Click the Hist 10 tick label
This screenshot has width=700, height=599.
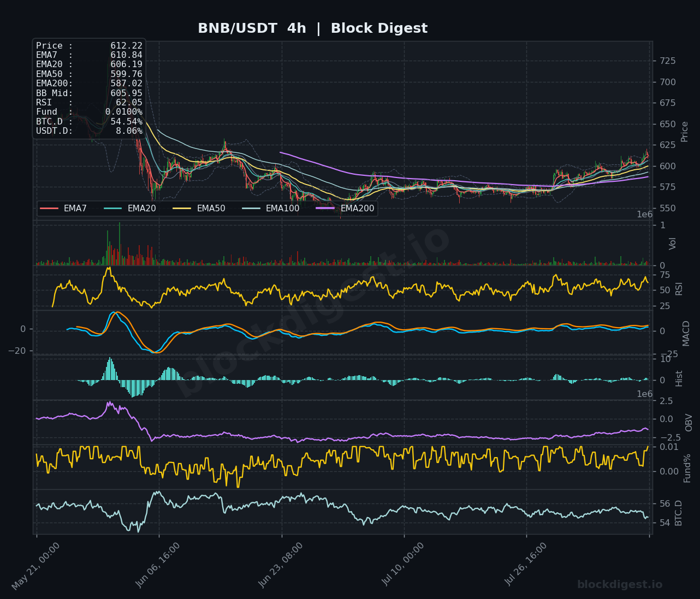pyautogui.click(x=665, y=359)
